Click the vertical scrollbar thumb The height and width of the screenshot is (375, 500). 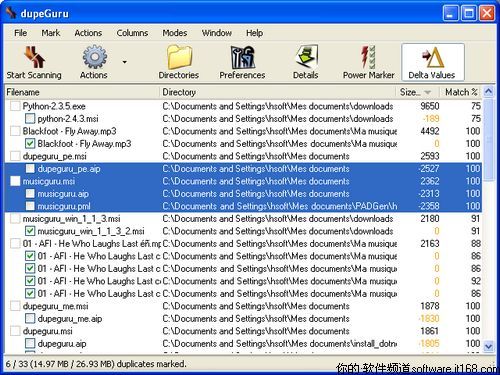[x=488, y=139]
